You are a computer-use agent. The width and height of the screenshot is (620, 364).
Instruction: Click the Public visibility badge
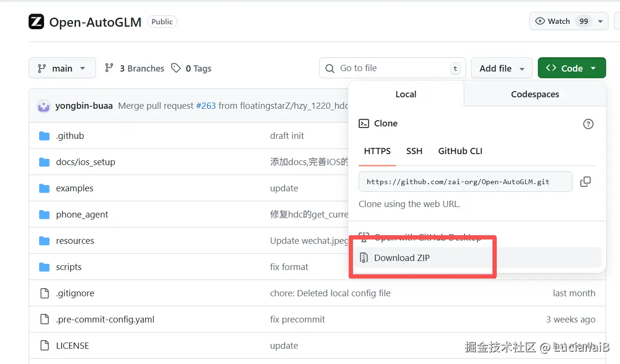(162, 22)
